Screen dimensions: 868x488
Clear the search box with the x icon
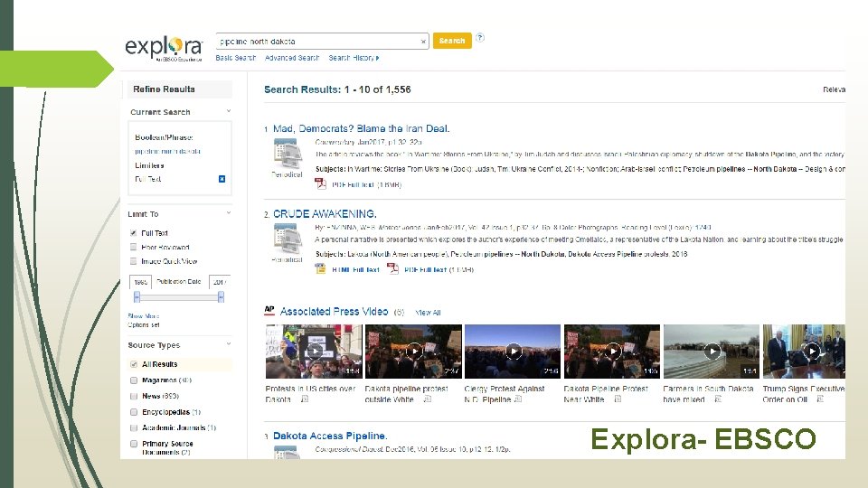point(423,42)
